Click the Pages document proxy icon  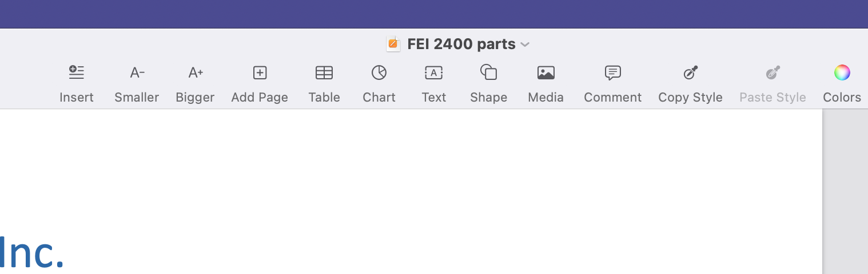point(393,44)
